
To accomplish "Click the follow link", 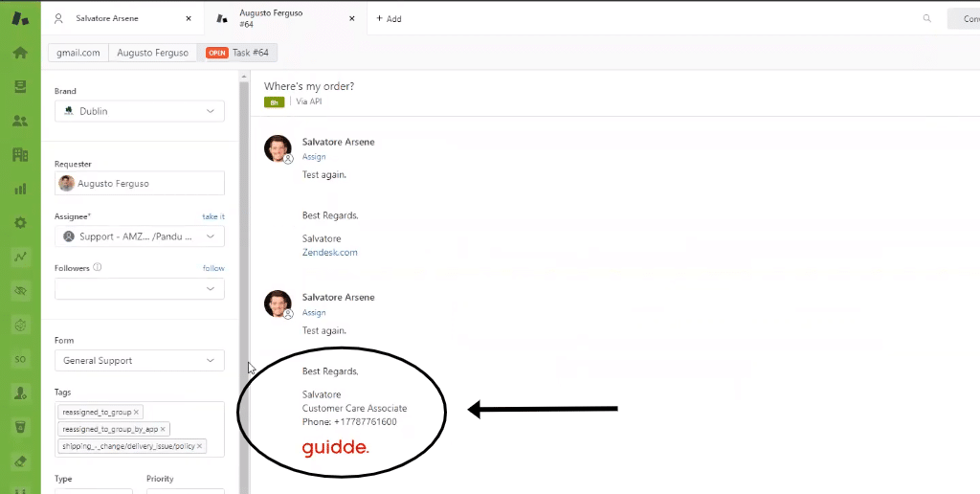I will (x=213, y=268).
